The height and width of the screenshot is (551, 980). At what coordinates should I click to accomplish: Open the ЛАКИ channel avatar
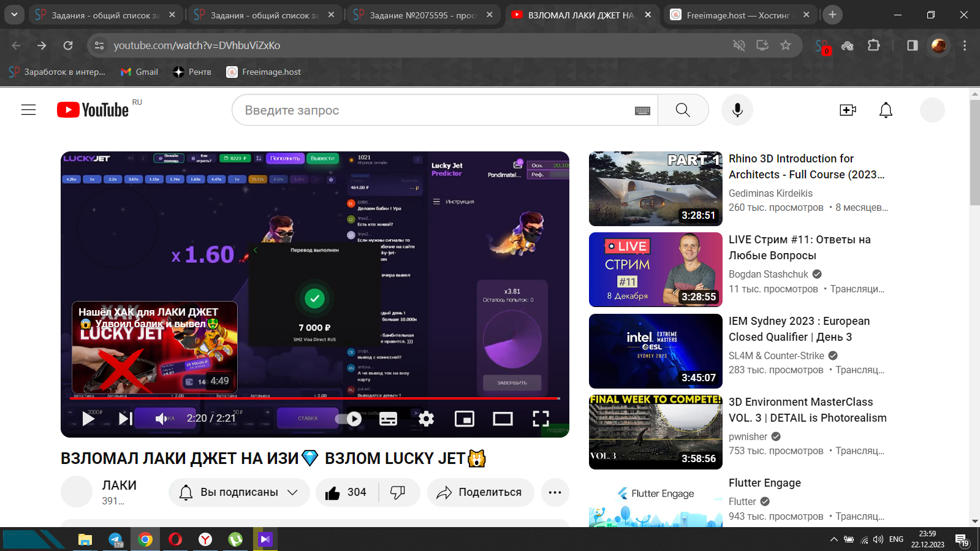click(x=76, y=492)
